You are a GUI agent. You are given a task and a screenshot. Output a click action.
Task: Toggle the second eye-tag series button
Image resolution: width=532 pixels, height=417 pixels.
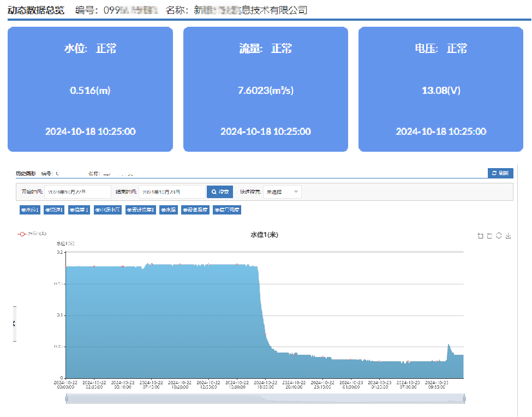click(54, 210)
